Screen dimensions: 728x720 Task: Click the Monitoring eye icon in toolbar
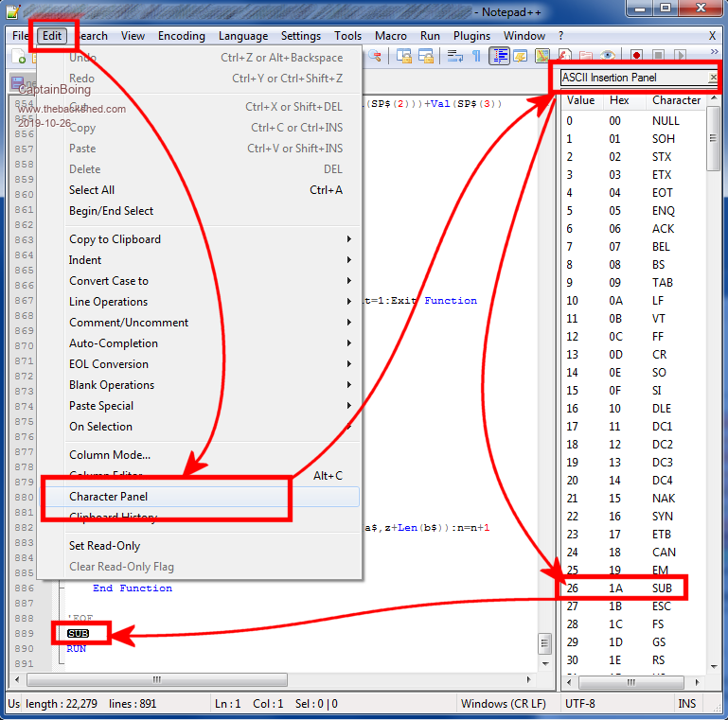pos(608,57)
